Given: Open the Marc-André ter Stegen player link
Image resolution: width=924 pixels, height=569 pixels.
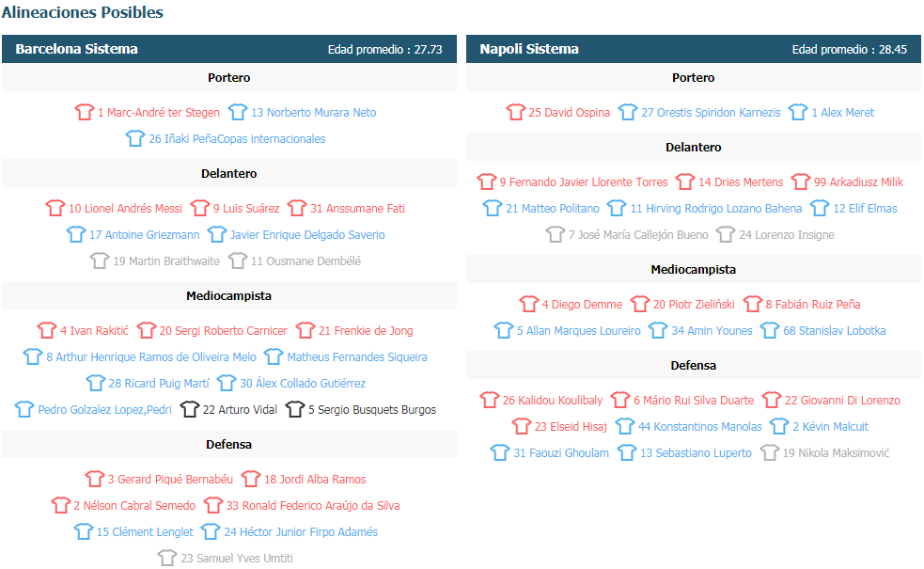Looking at the screenshot, I should click(x=159, y=113).
